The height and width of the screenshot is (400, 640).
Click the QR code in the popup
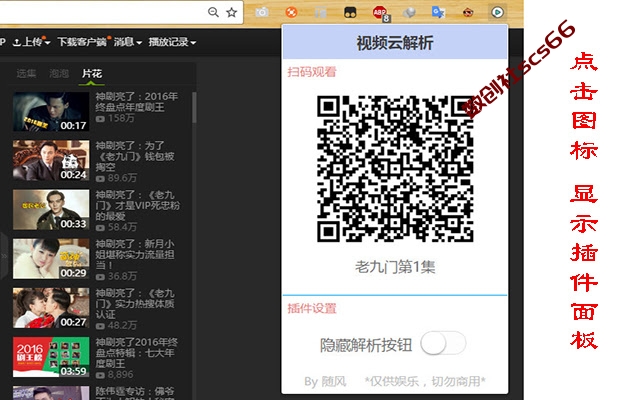pyautogui.click(x=395, y=169)
